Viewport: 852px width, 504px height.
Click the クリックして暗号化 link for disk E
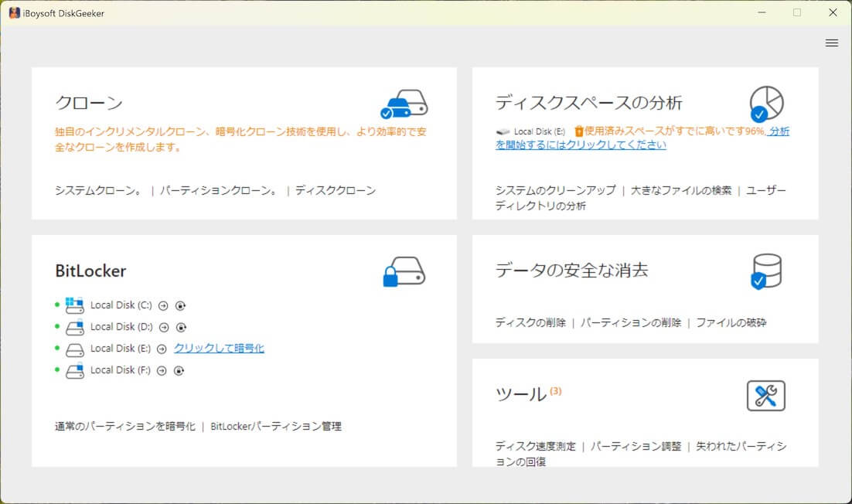pos(219,348)
